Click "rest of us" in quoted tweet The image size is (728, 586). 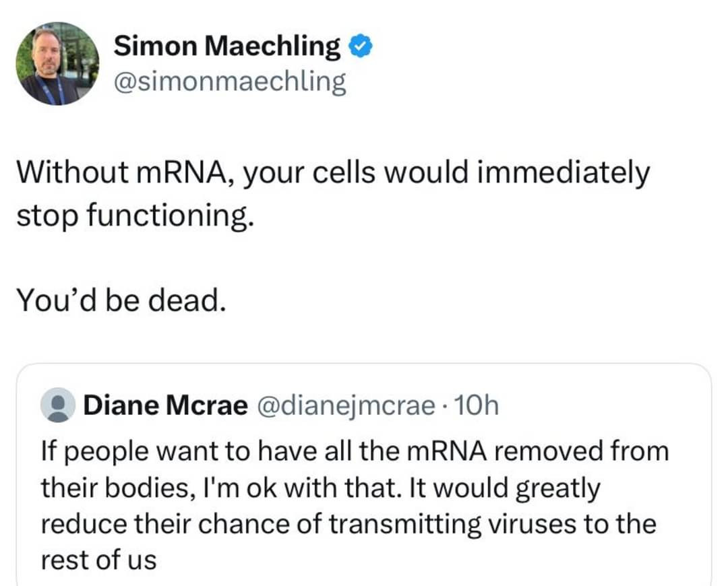[x=98, y=560]
